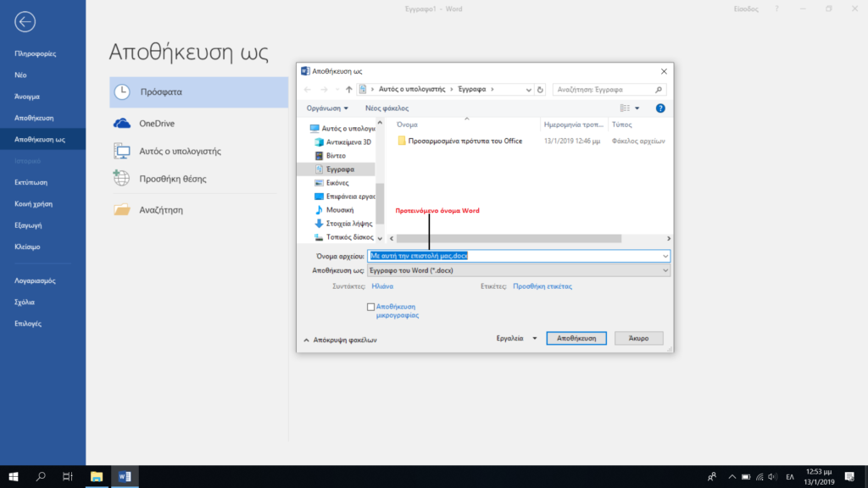Viewport: 868px width, 488px height.
Task: Open the Πληροφορίες backstage page
Action: point(36,53)
